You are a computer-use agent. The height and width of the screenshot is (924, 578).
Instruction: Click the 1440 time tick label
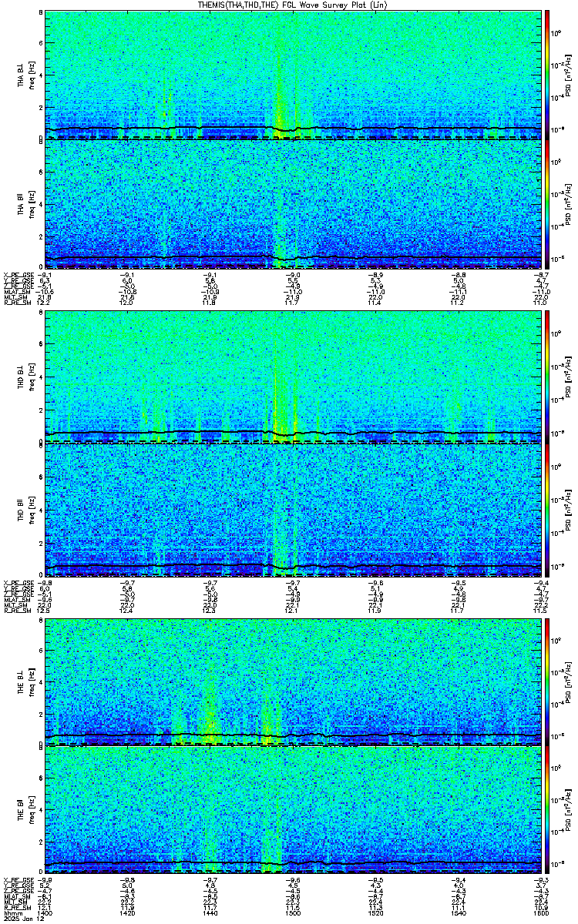coord(210,912)
